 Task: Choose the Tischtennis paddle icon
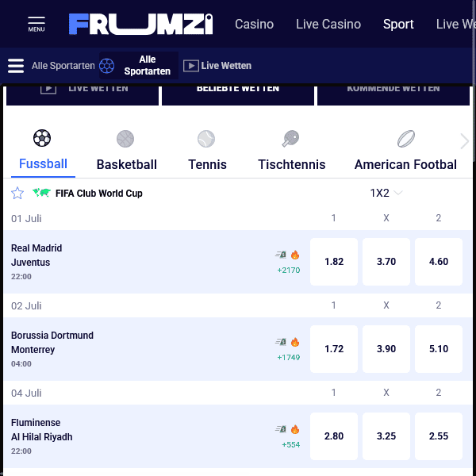click(x=290, y=139)
